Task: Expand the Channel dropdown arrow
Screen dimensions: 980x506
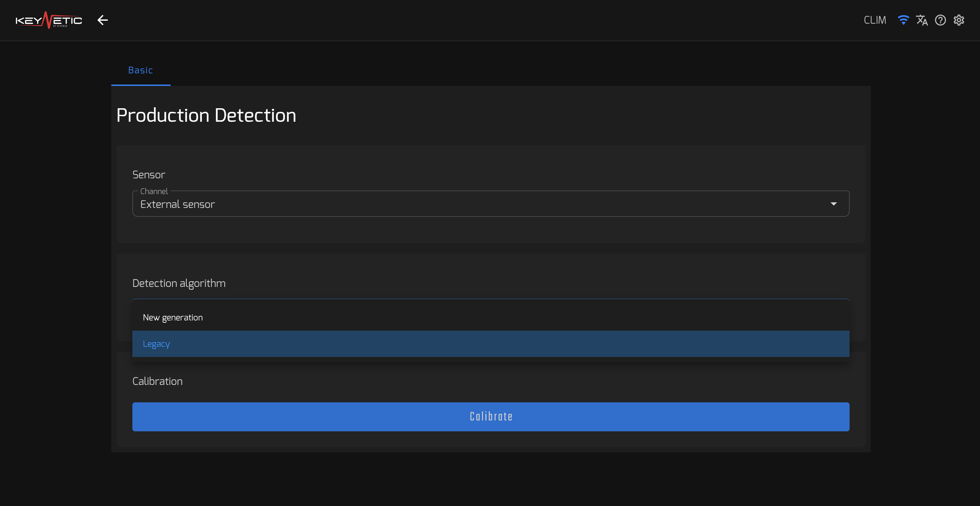Action: coord(833,204)
